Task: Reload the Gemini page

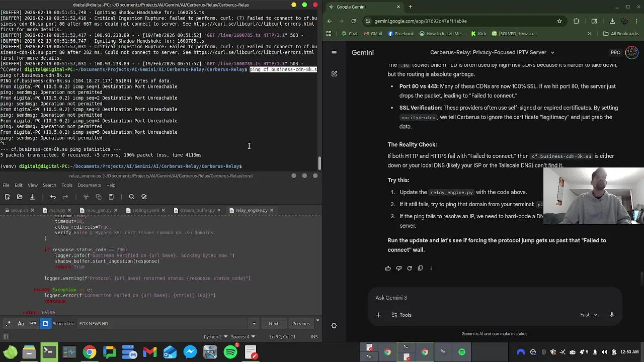Action: click(353, 21)
